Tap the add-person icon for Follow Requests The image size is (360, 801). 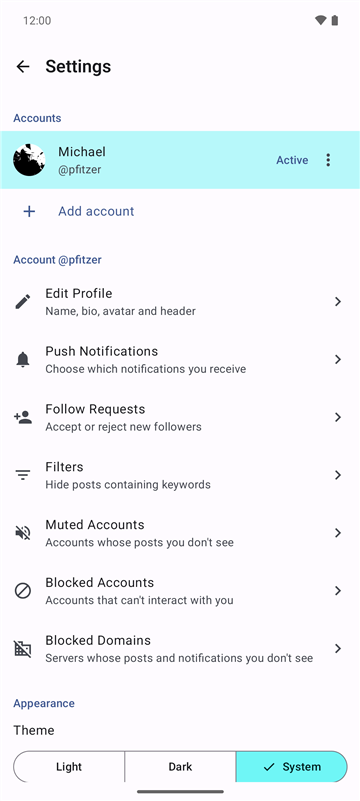pos(22,417)
